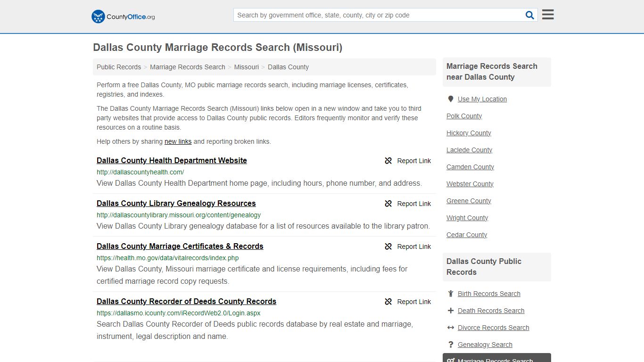Go to Marriage Records Search breadcrumb
Image resolution: width=644 pixels, height=362 pixels.
[x=188, y=67]
